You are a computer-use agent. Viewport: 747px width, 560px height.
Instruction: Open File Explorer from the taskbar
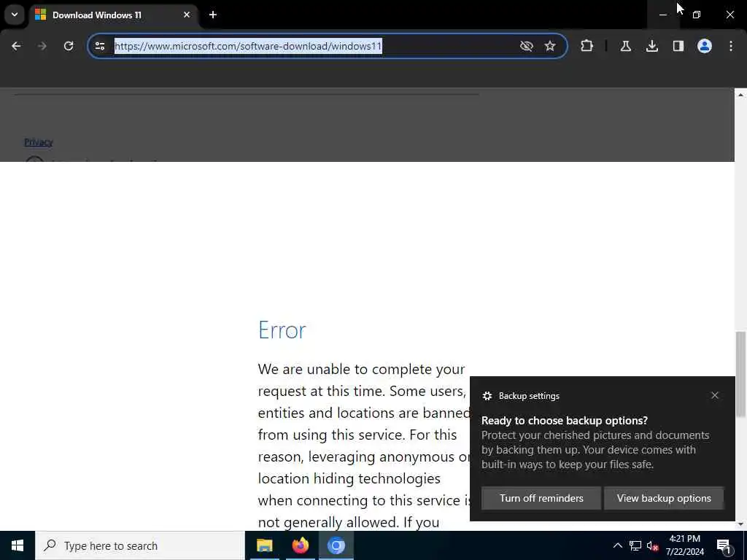pyautogui.click(x=264, y=545)
